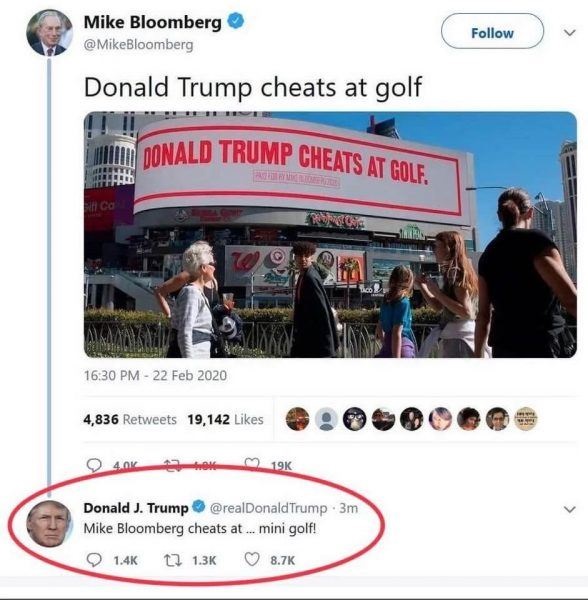
Task: Reply to the Bloomberg tweet via the 4.0K bubble
Action: (94, 465)
